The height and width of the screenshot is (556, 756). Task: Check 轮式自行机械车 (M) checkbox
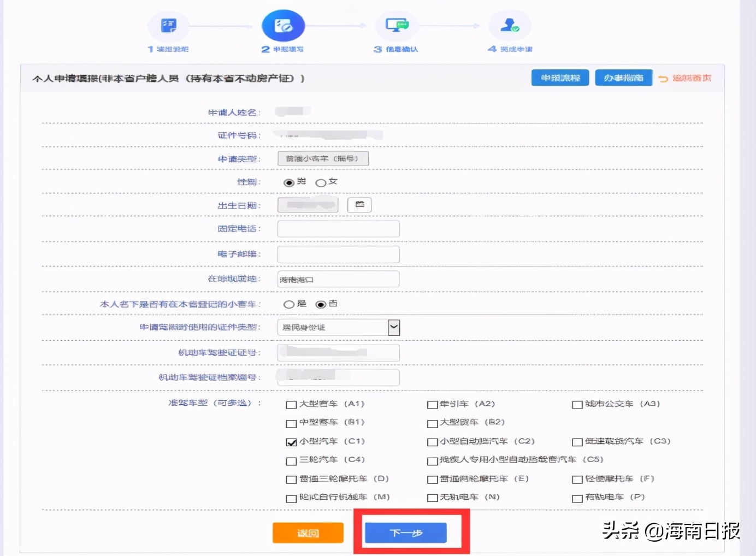pos(291,498)
